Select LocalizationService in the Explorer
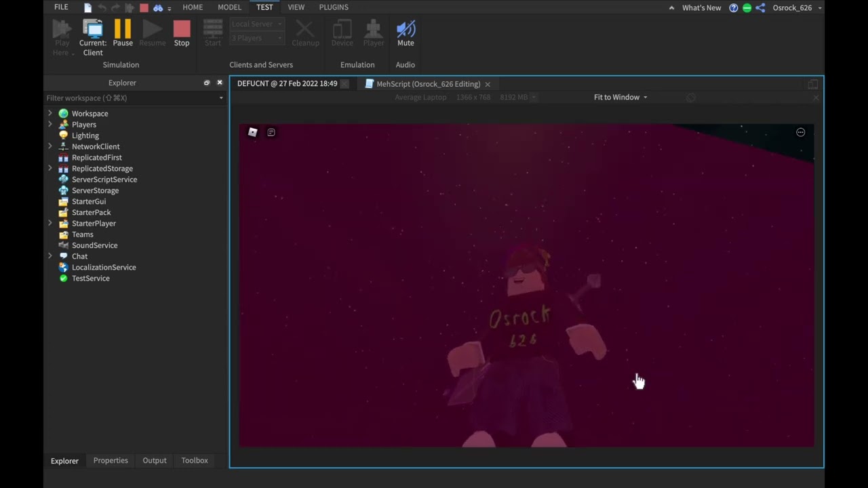Screen dimensions: 868x488 point(104,267)
